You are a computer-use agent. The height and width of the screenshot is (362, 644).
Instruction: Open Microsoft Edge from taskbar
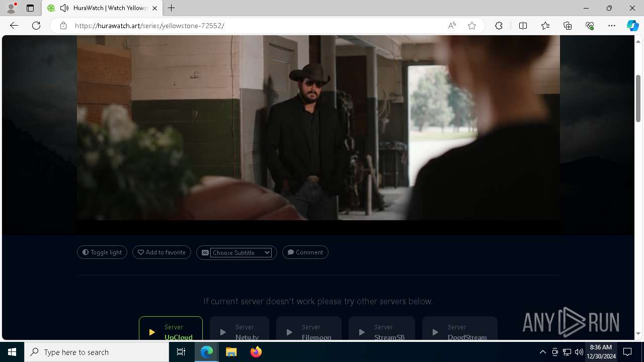(207, 352)
